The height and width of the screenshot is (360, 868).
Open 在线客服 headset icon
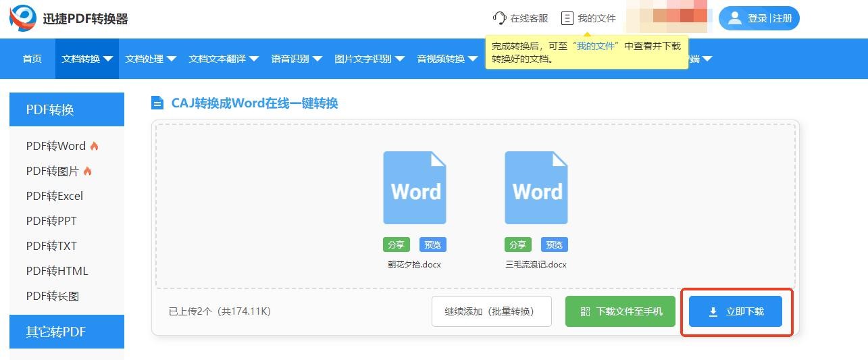pos(499,18)
